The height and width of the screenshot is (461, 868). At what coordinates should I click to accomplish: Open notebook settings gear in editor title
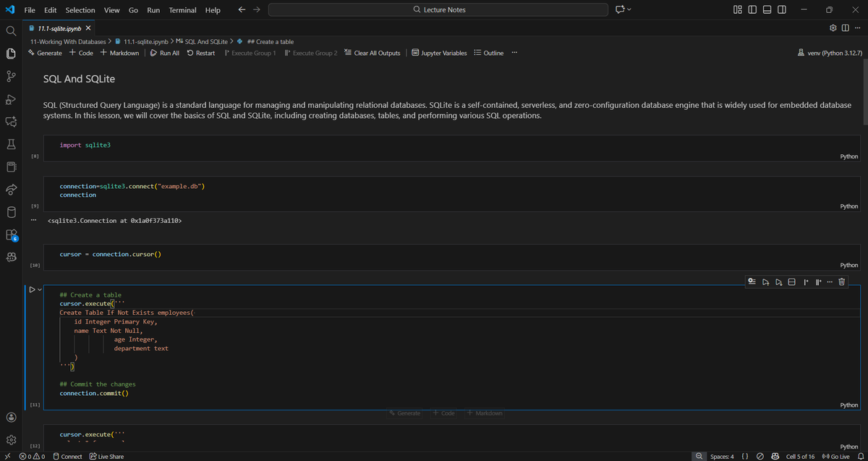tap(833, 28)
